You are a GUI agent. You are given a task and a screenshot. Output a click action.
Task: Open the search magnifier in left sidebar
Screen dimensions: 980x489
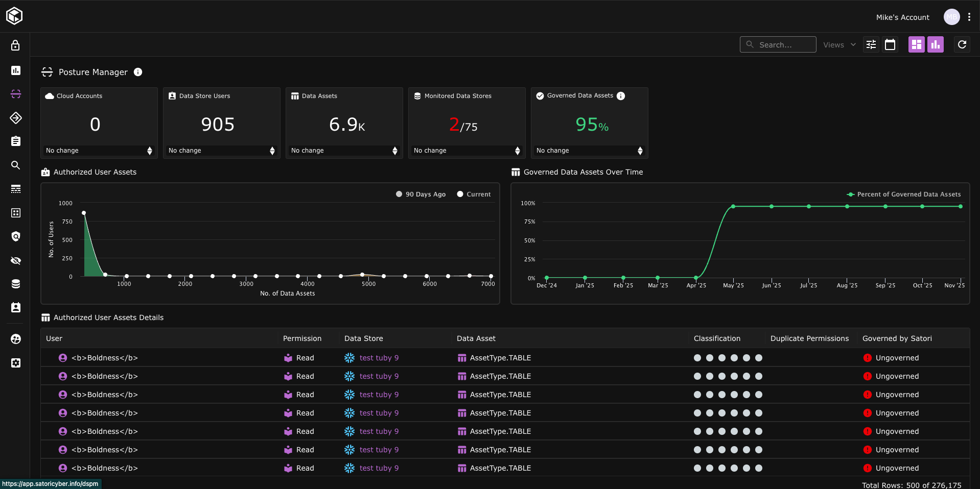[x=15, y=165]
